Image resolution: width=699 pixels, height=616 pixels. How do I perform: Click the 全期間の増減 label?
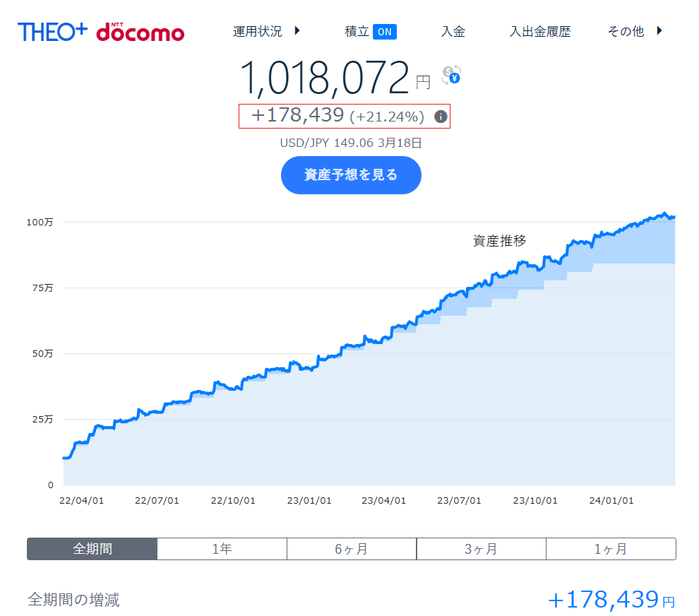click(73, 600)
